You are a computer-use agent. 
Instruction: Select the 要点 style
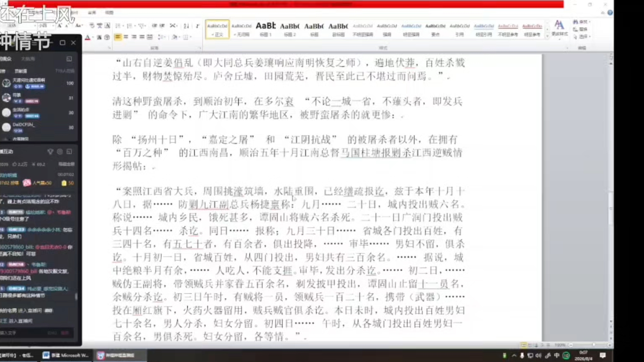(x=435, y=29)
